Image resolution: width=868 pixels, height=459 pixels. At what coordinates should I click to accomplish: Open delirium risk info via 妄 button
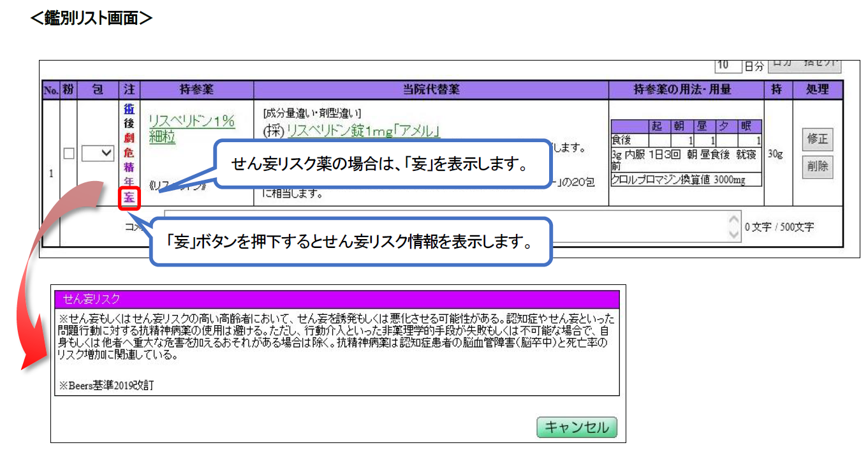[x=129, y=198]
